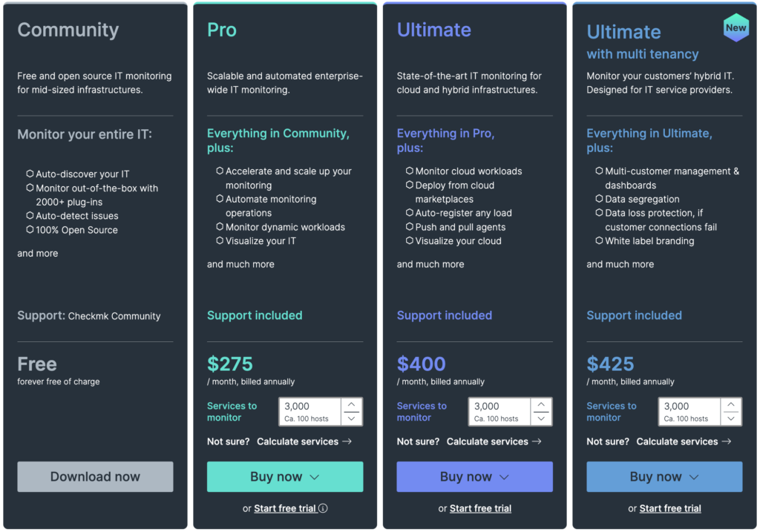Start free trial of multi tenancy plan
The height and width of the screenshot is (532, 760).
coord(670,509)
